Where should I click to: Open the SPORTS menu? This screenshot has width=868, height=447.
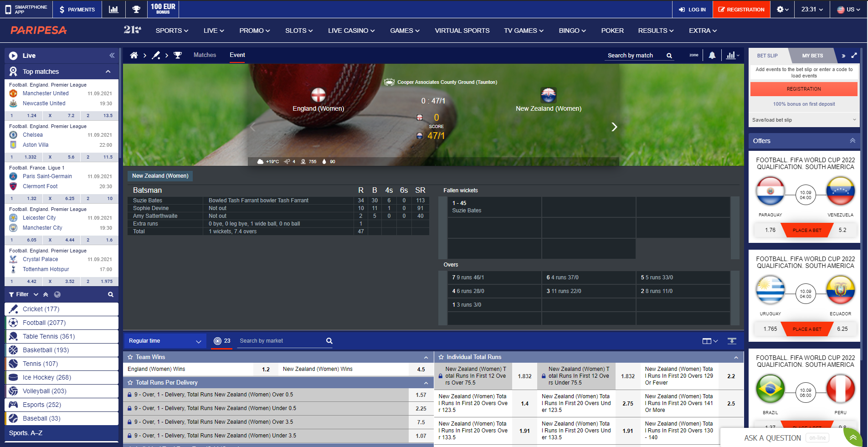click(x=172, y=31)
